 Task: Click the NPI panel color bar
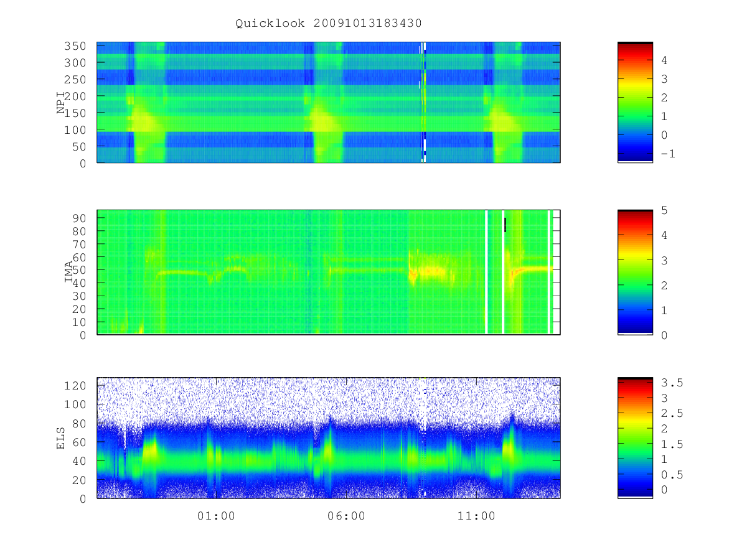(635, 102)
